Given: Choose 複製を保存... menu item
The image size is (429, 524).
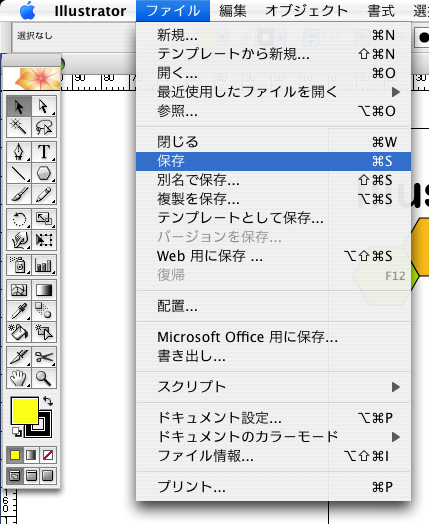Looking at the screenshot, I should [x=273, y=199].
